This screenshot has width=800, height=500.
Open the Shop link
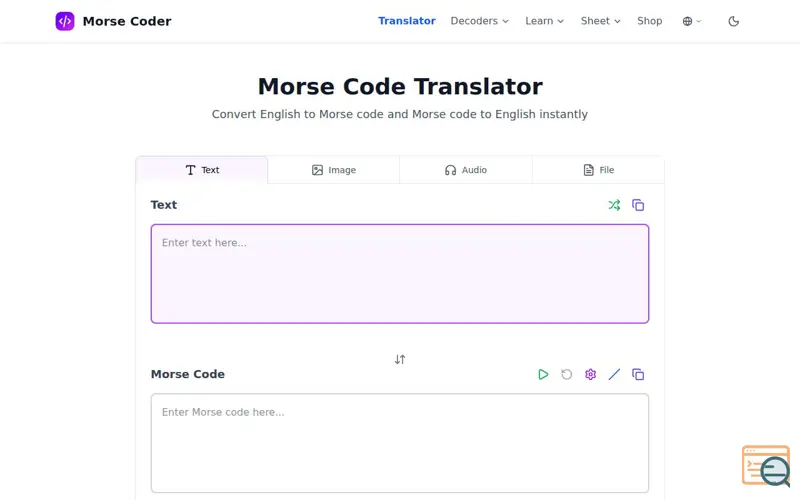pos(649,21)
